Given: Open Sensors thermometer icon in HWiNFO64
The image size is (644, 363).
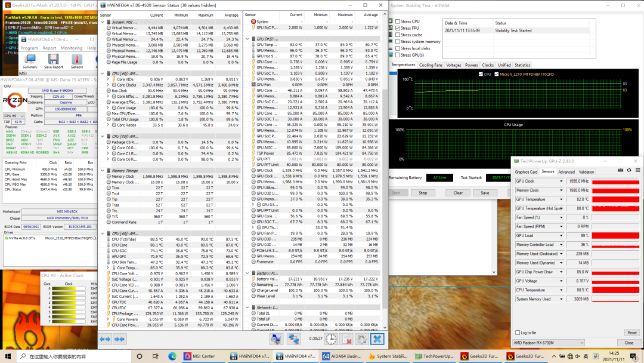Looking at the screenshot, I should (x=77, y=61).
